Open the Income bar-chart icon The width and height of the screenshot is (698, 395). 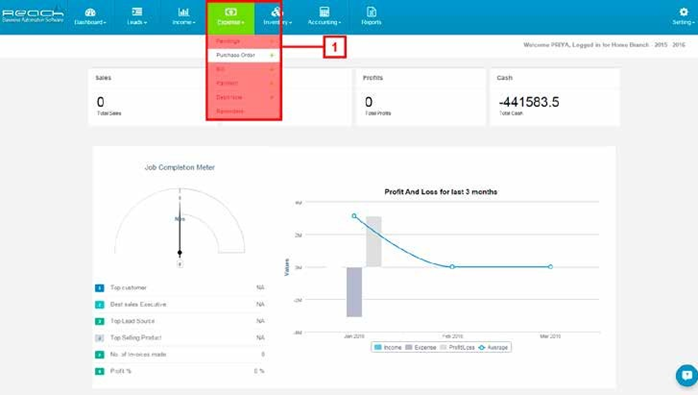(x=183, y=12)
